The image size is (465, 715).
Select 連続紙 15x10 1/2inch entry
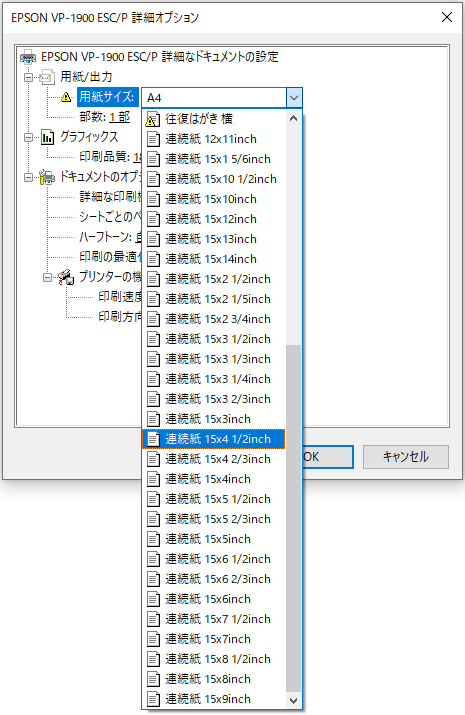point(213,179)
